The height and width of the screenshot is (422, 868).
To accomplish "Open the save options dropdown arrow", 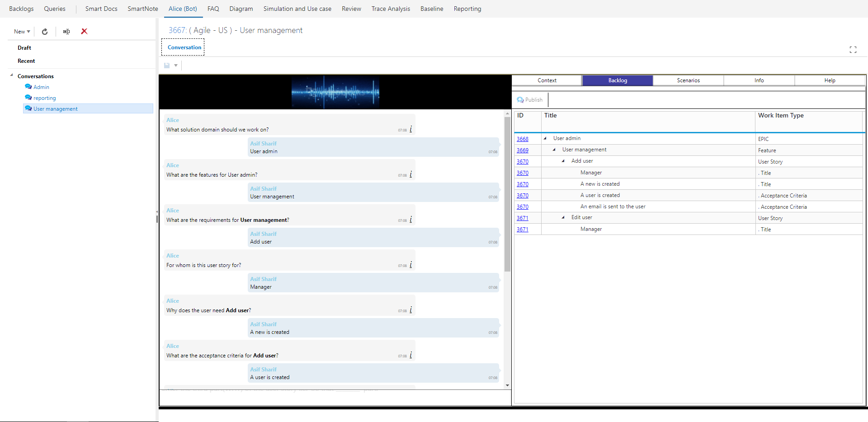I will click(176, 66).
